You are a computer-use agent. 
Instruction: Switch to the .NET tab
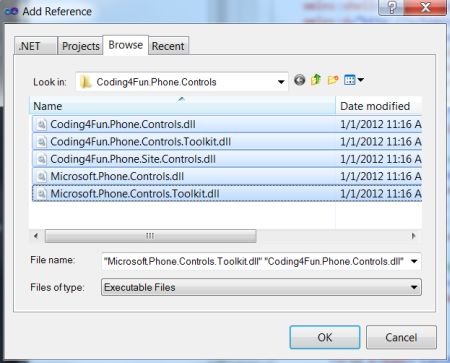[35, 46]
